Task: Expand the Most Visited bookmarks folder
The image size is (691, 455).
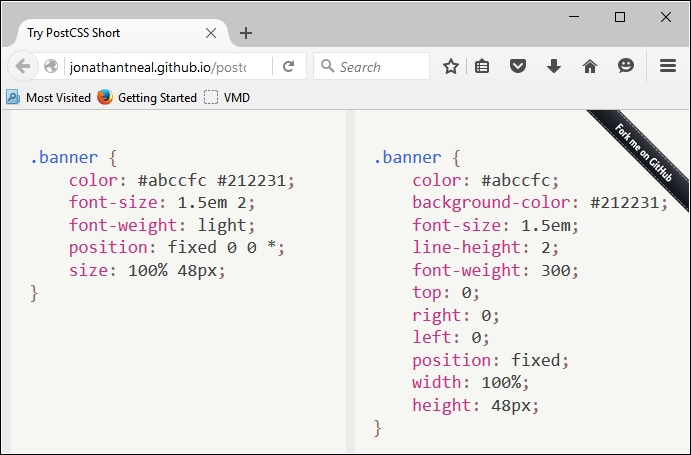Action: pos(50,98)
